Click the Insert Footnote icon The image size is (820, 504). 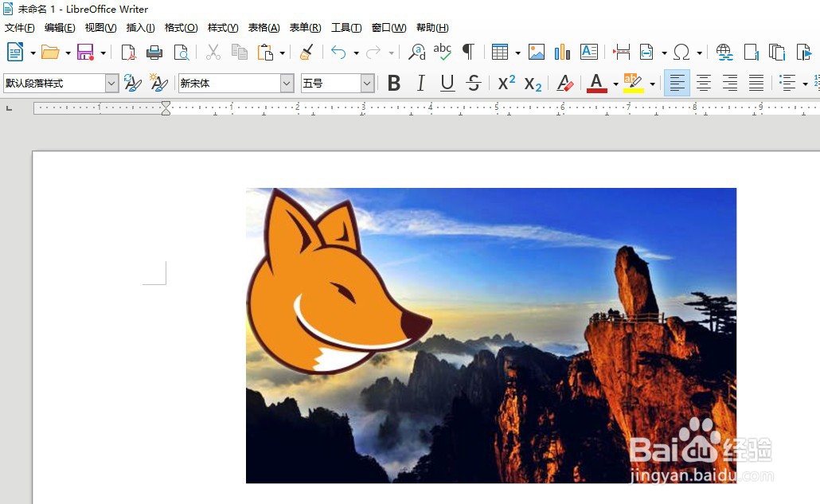coord(751,53)
